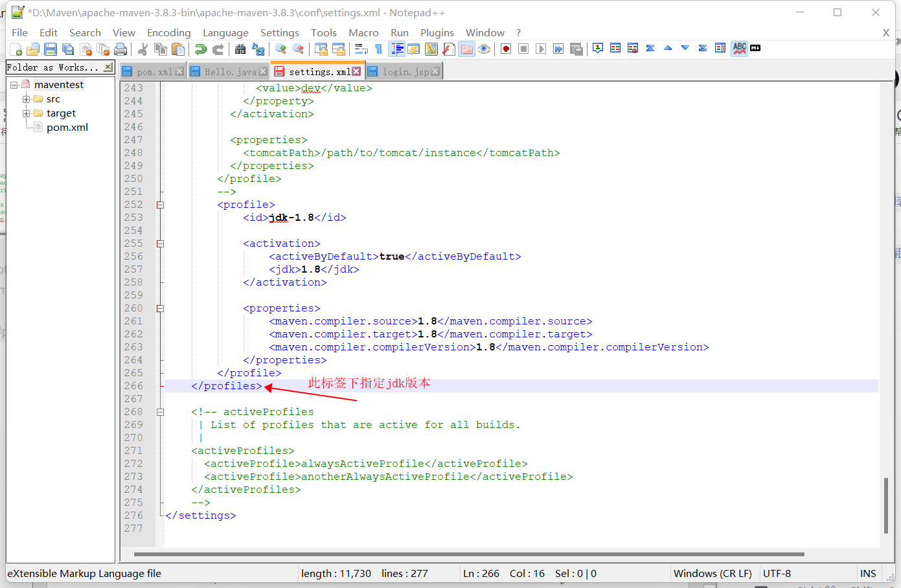This screenshot has height=588, width=901.
Task: Collapse the maventest root node
Action: pos(14,85)
